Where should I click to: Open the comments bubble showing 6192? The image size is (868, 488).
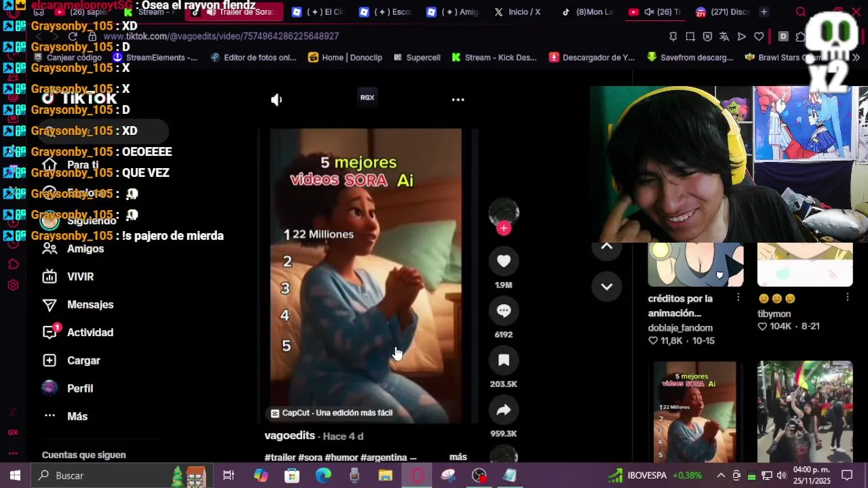point(504,310)
